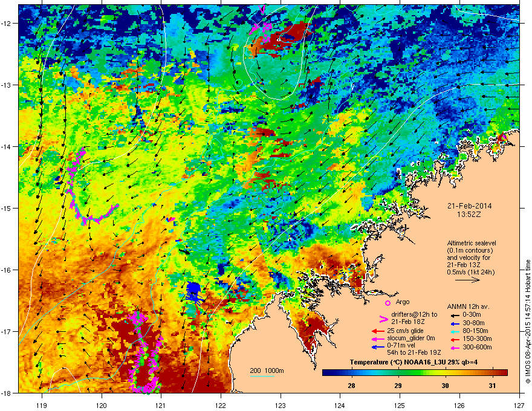Click the magenta Argo circle legend symbol
The image size is (532, 411).
(388, 303)
